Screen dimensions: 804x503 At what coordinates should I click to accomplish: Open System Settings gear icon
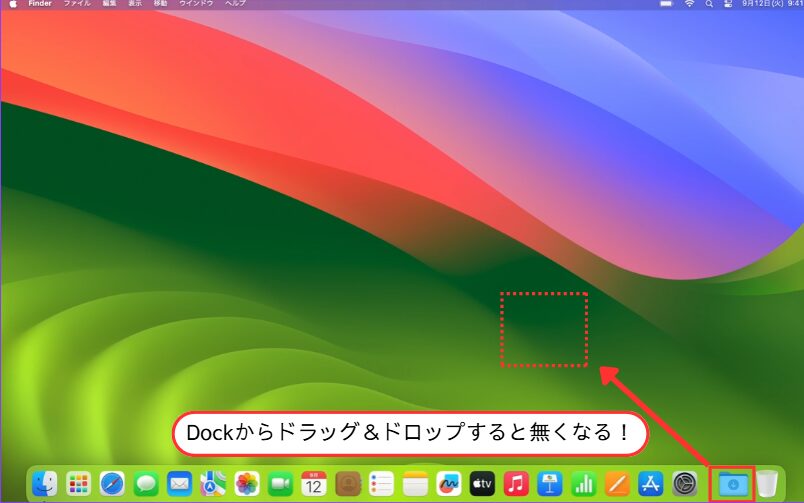click(684, 484)
